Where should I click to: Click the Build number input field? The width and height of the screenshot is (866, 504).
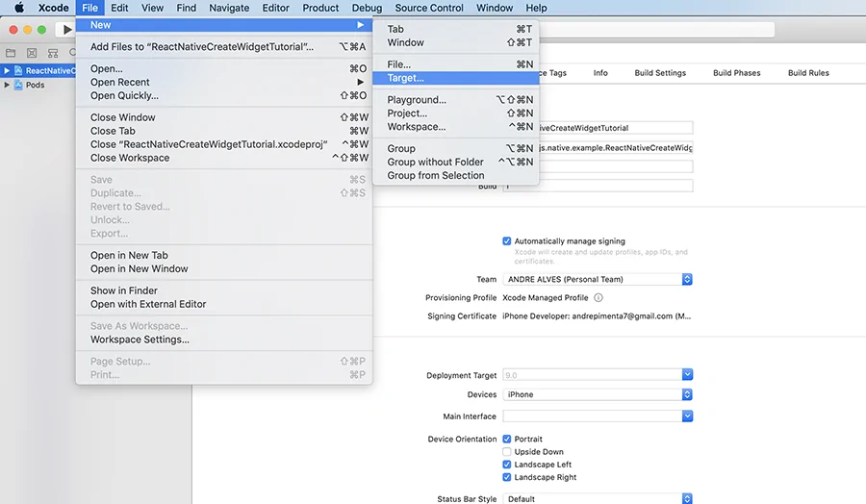598,186
